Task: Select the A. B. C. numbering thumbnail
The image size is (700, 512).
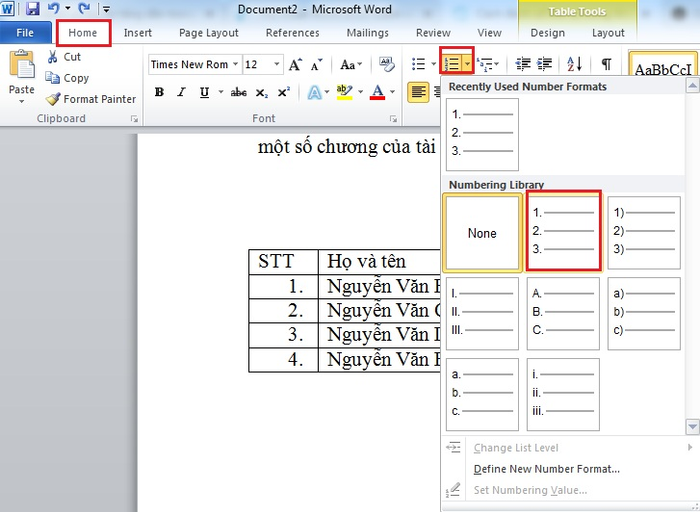Action: [563, 313]
